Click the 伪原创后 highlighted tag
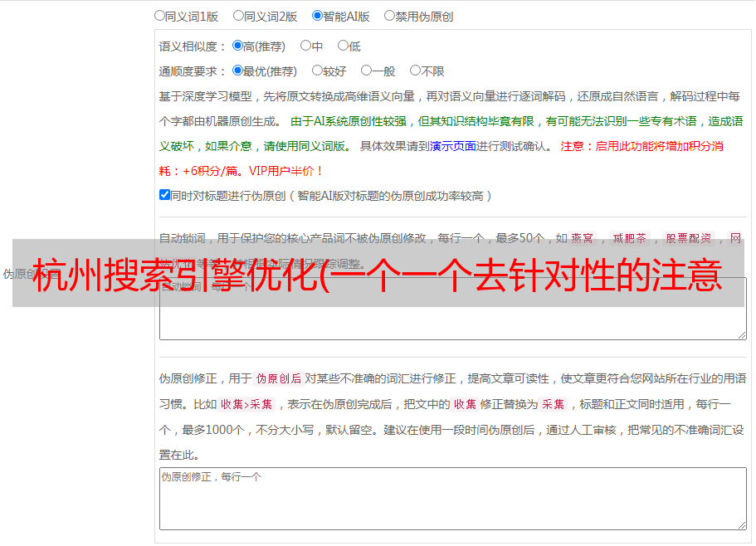The height and width of the screenshot is (546, 756). pyautogui.click(x=279, y=378)
